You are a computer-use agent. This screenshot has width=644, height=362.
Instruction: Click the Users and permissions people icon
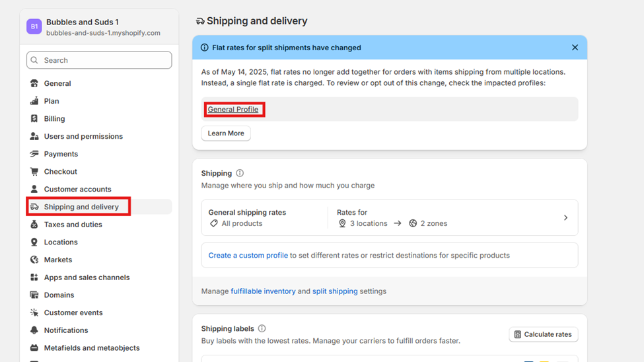click(34, 137)
